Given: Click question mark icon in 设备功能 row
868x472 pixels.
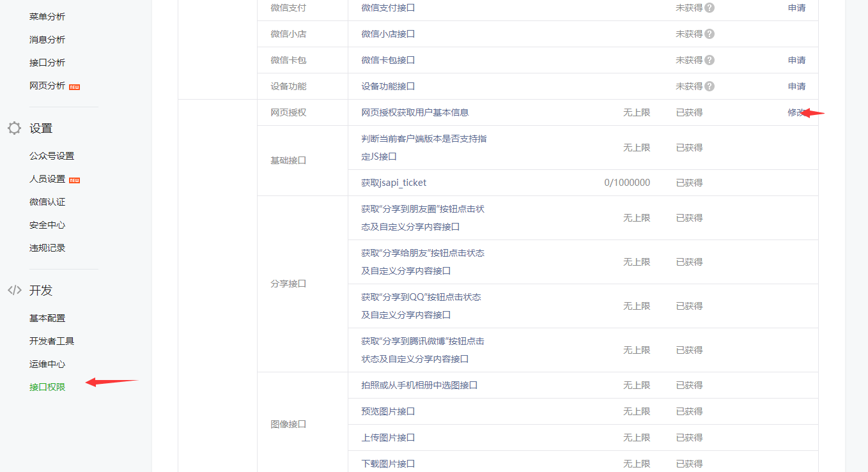Looking at the screenshot, I should pyautogui.click(x=709, y=86).
